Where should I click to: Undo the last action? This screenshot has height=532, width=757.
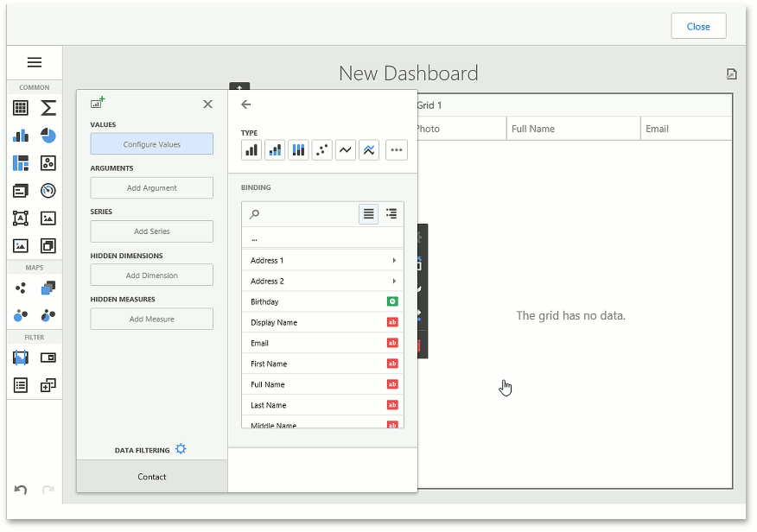point(20,490)
